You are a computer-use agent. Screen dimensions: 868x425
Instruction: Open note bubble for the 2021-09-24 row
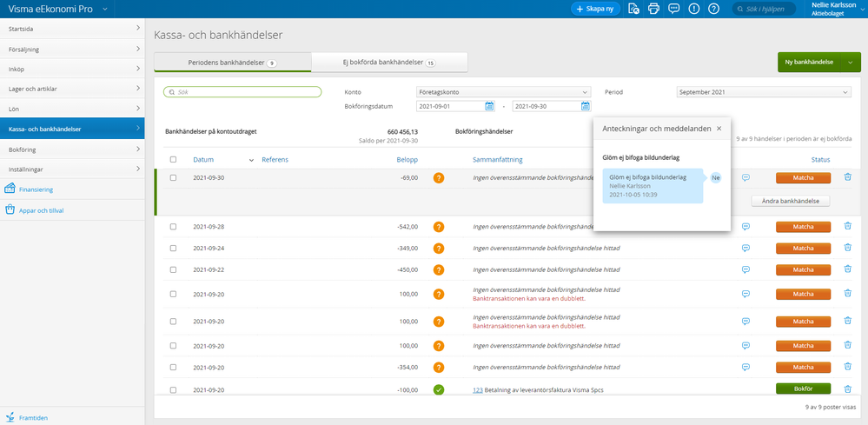(745, 248)
